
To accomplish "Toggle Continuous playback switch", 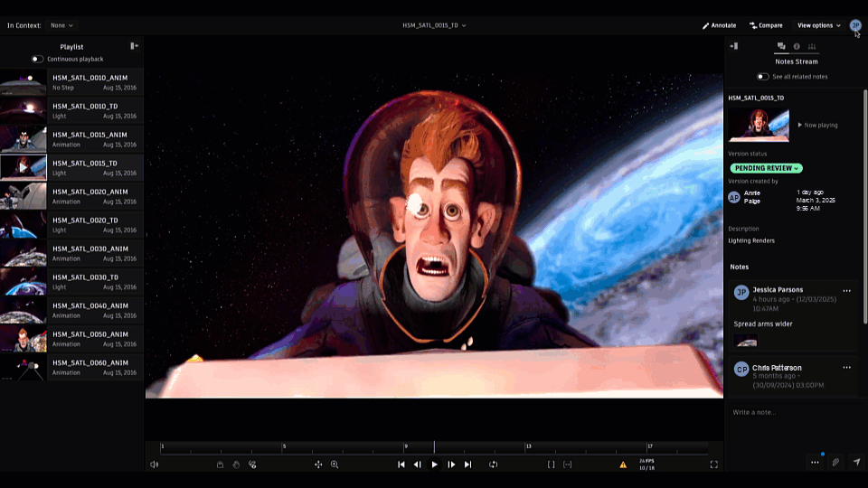I will click(37, 60).
